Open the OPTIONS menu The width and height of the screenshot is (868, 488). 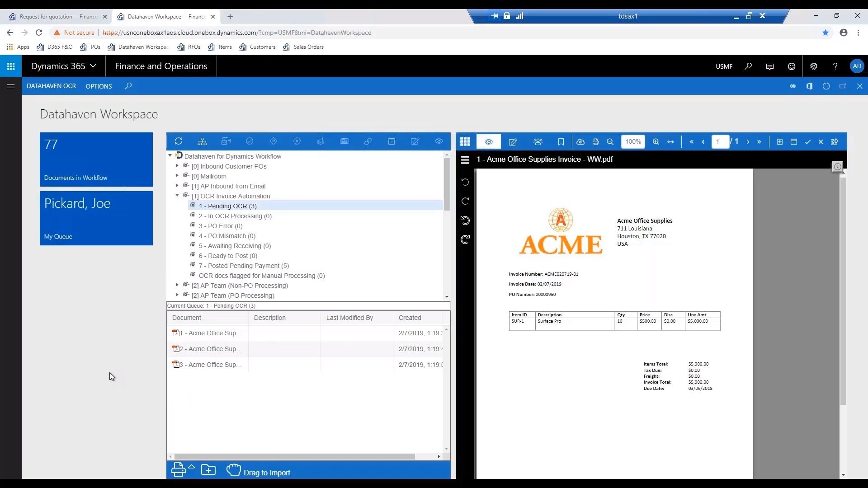coord(98,86)
